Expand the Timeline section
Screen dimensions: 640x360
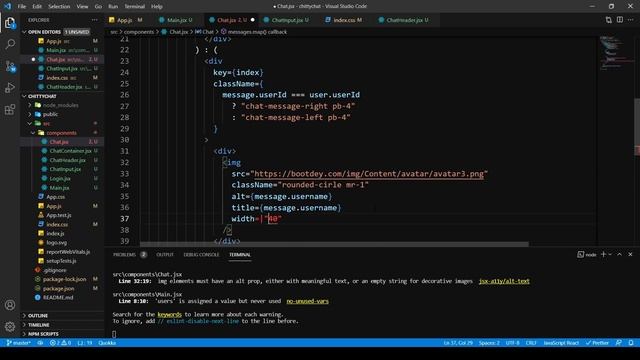click(38, 325)
